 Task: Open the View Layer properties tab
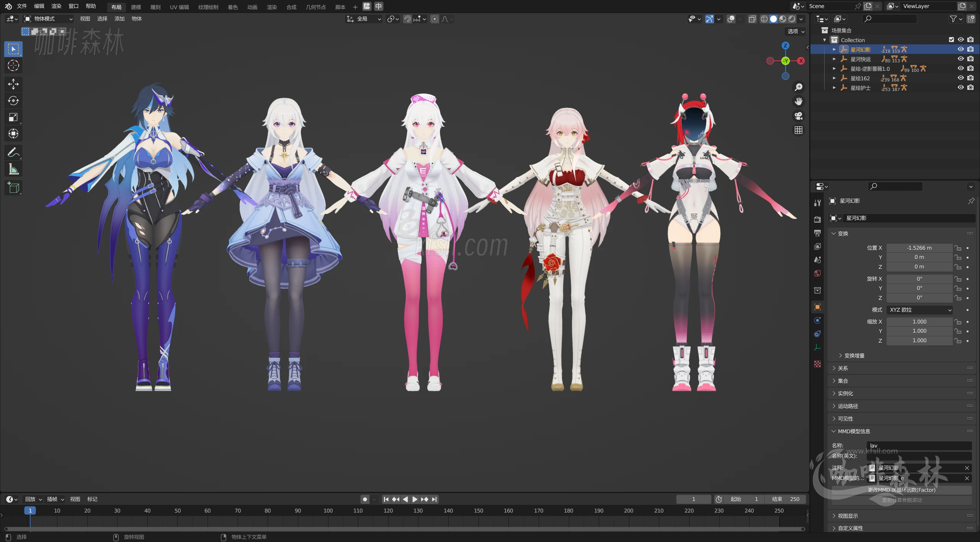817,246
